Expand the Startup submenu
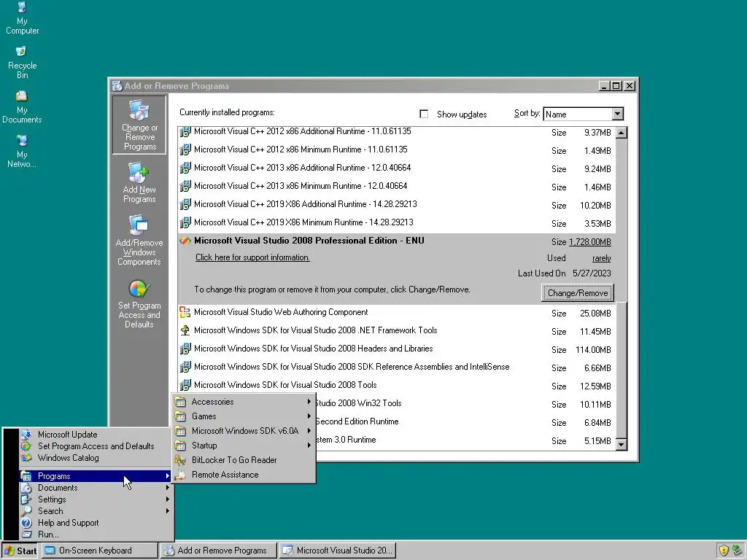 pos(244,446)
